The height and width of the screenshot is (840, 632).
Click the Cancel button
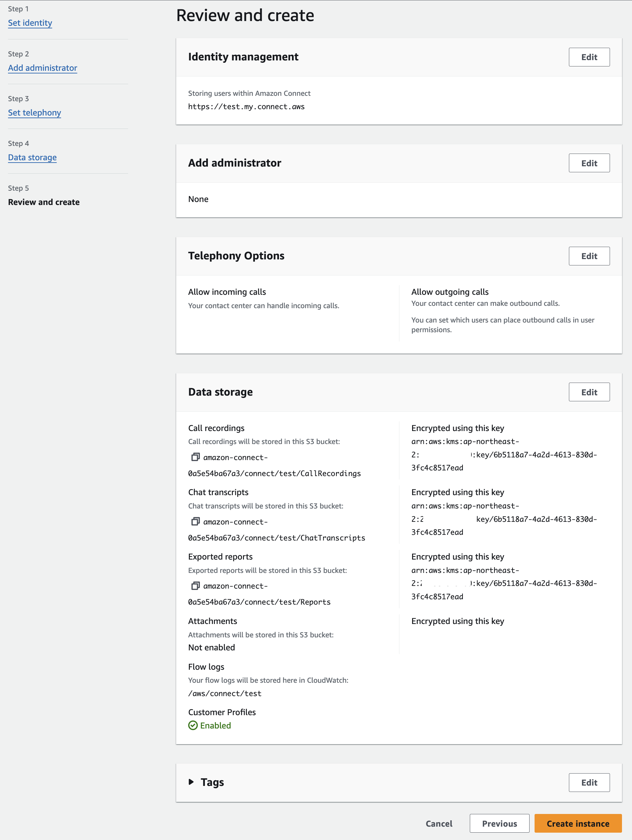click(x=439, y=823)
